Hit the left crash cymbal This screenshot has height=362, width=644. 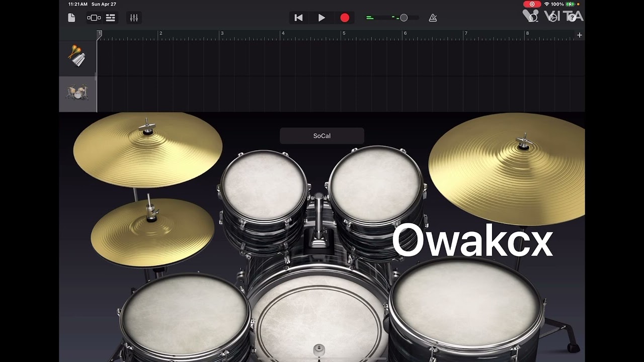point(148,150)
